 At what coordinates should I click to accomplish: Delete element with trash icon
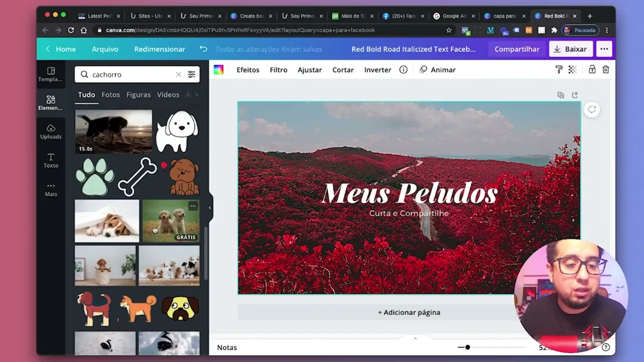point(606,70)
